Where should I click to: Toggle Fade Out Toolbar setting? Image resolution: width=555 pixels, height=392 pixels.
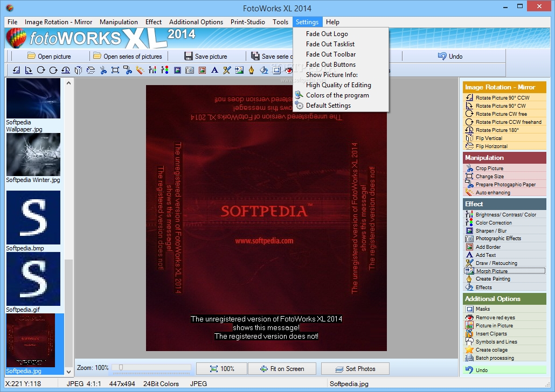tap(341, 54)
